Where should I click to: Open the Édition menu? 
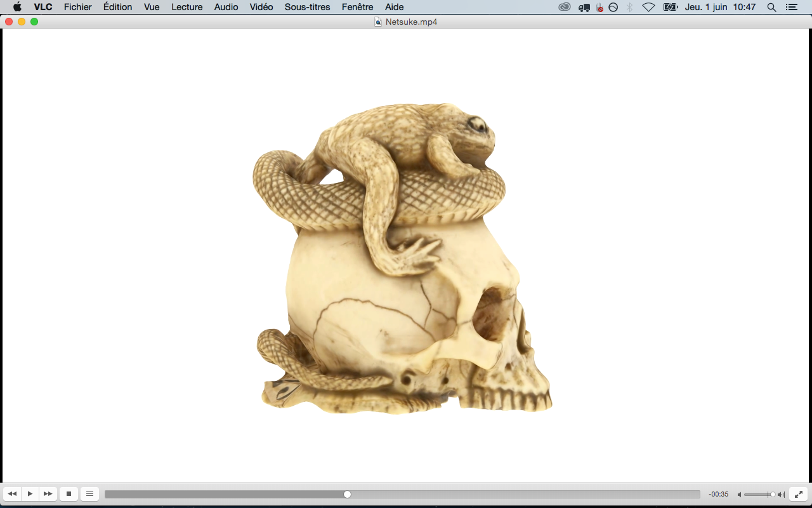click(x=118, y=7)
